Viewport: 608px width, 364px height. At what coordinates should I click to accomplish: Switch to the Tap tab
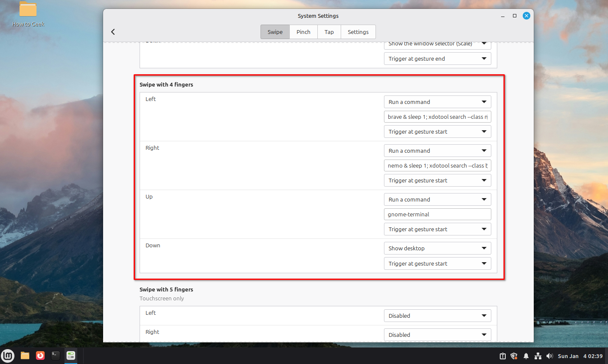(x=329, y=31)
